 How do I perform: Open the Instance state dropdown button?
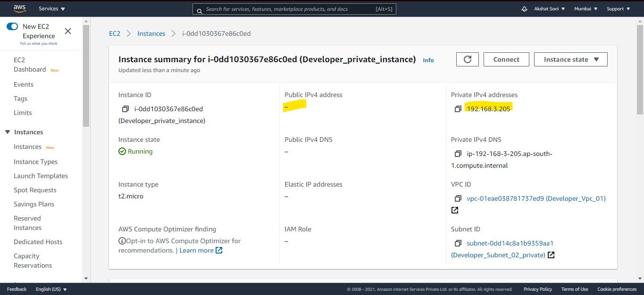click(571, 59)
